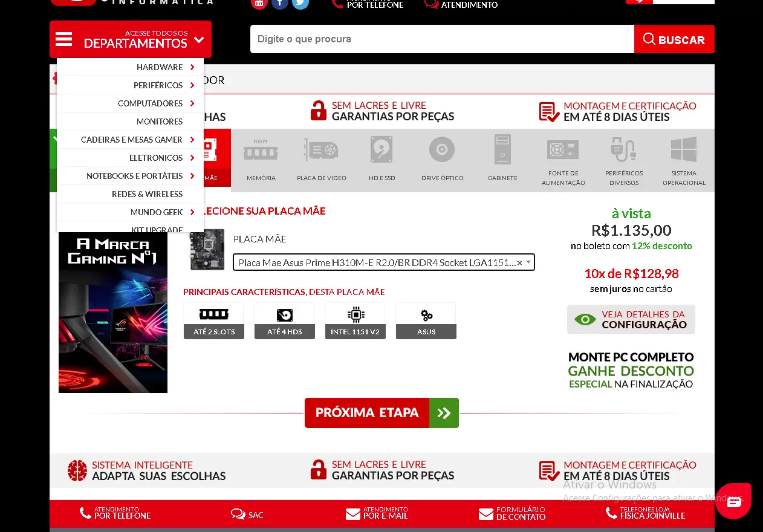The height and width of the screenshot is (532, 763).
Task: Open the YouTube social icon
Action: pyautogui.click(x=259, y=3)
